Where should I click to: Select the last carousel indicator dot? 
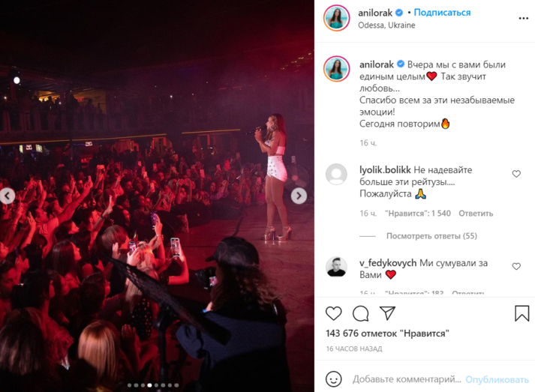(x=176, y=385)
